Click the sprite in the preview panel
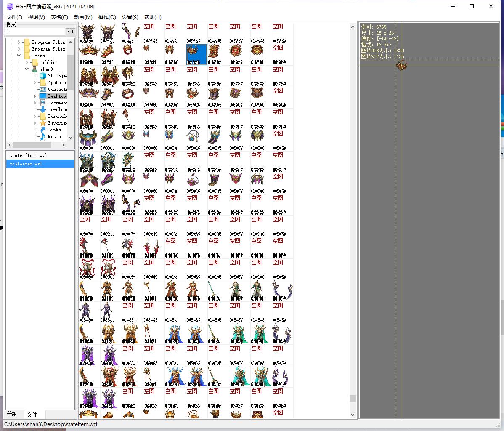 [x=401, y=66]
